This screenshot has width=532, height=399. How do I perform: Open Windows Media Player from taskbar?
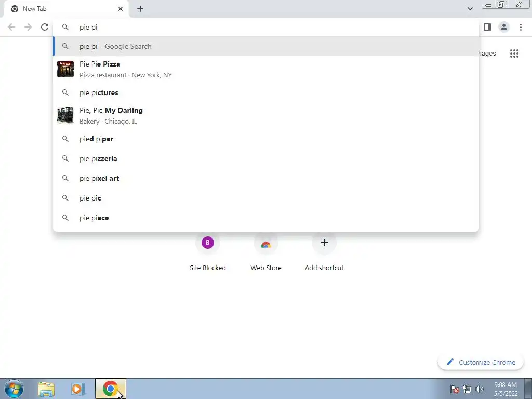pyautogui.click(x=78, y=389)
